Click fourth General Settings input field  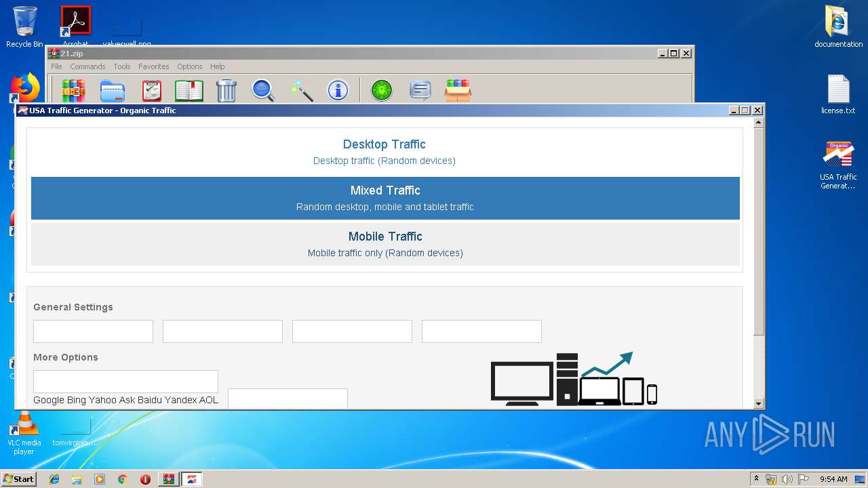click(481, 331)
